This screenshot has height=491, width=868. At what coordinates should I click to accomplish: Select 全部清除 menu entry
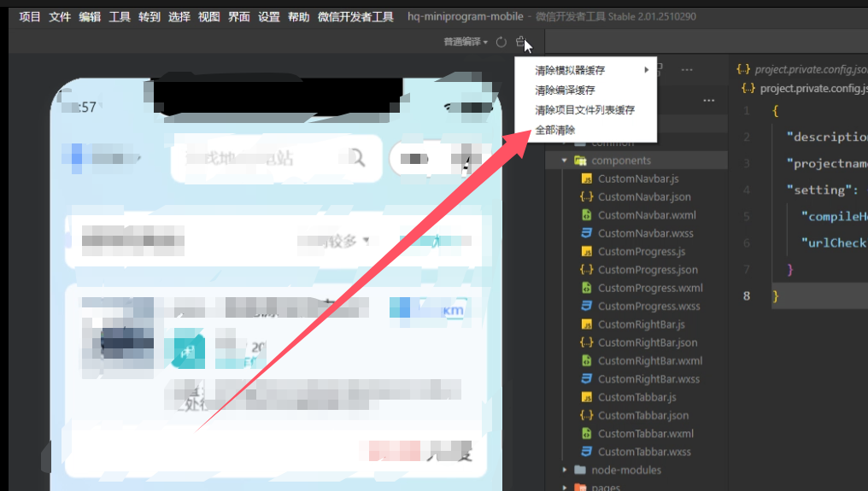coord(586,130)
